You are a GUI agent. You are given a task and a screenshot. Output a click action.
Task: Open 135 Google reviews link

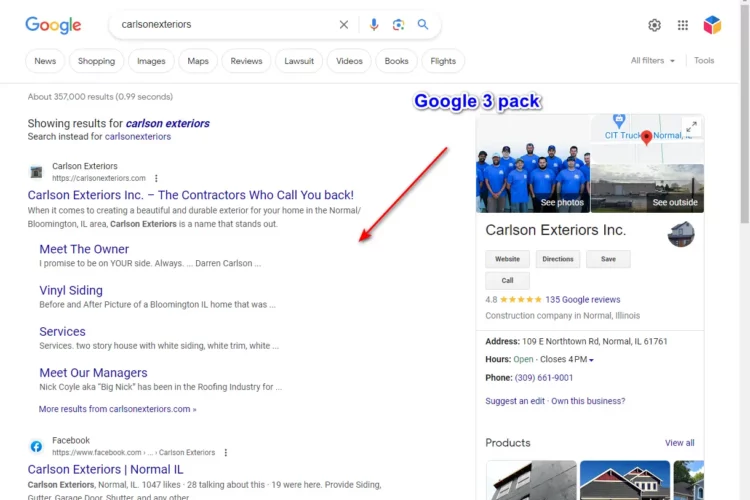pyautogui.click(x=583, y=300)
